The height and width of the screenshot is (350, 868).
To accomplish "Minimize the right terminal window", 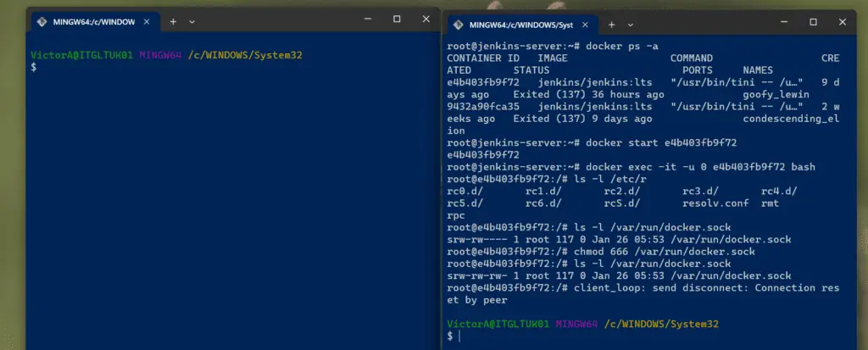I will click(784, 22).
